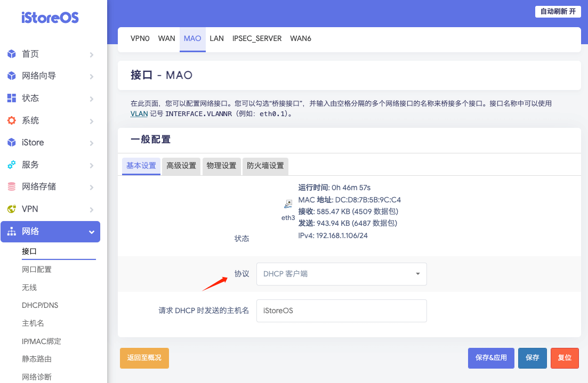The image size is (588, 383).
Task: Click the Status dashboard grid icon
Action: coord(12,98)
